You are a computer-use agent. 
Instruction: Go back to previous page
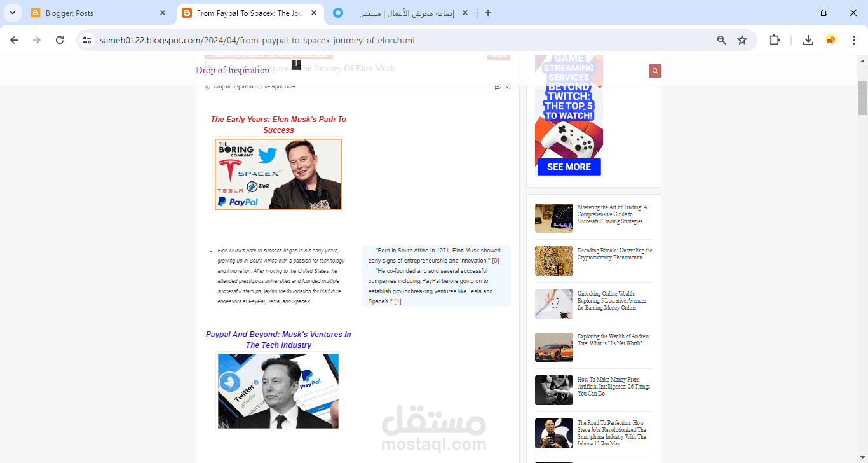coord(14,40)
